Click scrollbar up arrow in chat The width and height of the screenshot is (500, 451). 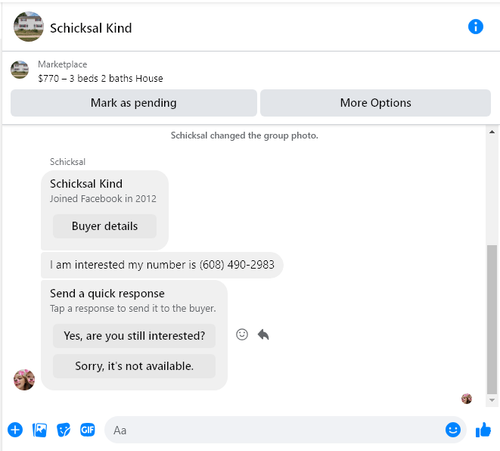point(492,132)
